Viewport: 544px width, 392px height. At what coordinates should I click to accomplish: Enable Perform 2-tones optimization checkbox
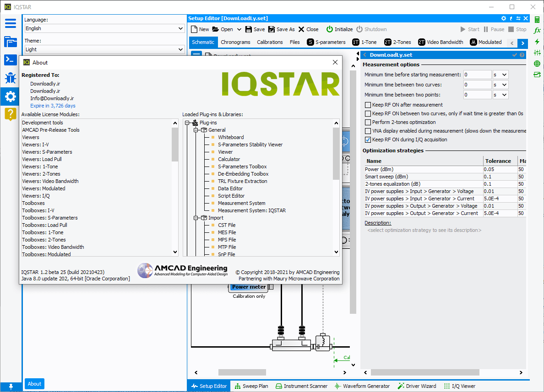368,122
